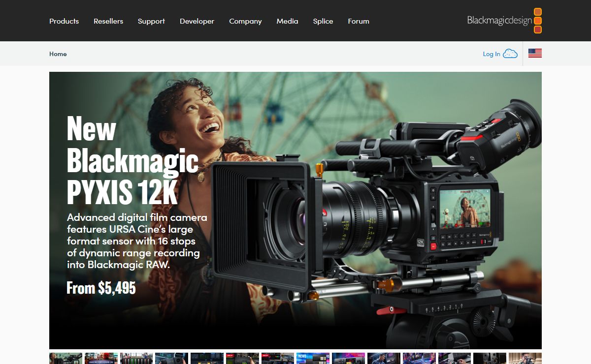Click the 'From $5,495' price text
Screen dimensions: 591x364
(101, 288)
